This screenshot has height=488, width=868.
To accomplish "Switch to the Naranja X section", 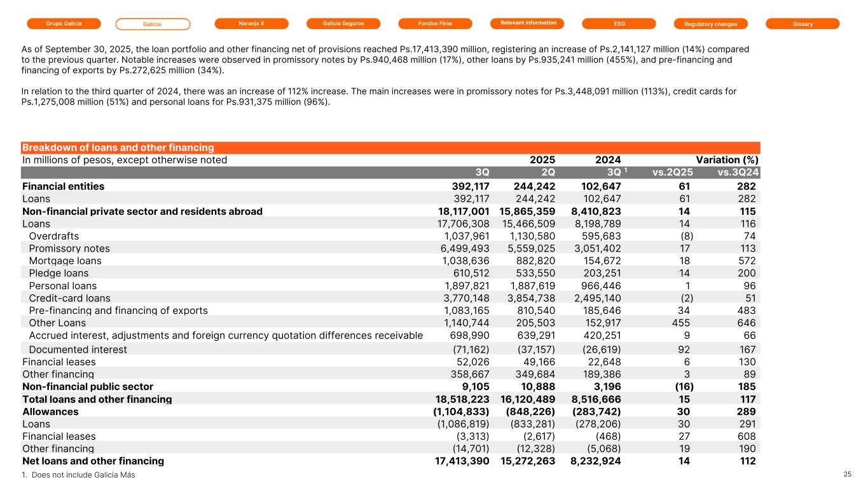I will 251,24.
